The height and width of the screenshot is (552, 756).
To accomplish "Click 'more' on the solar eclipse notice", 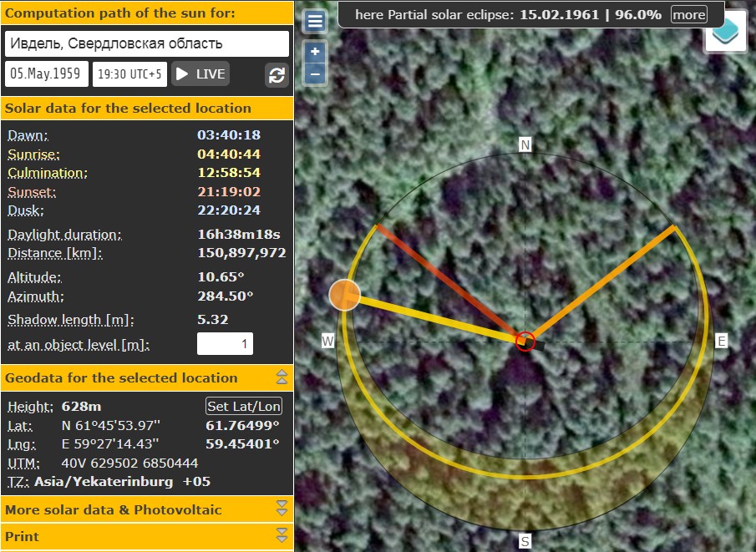I will 688,15.
